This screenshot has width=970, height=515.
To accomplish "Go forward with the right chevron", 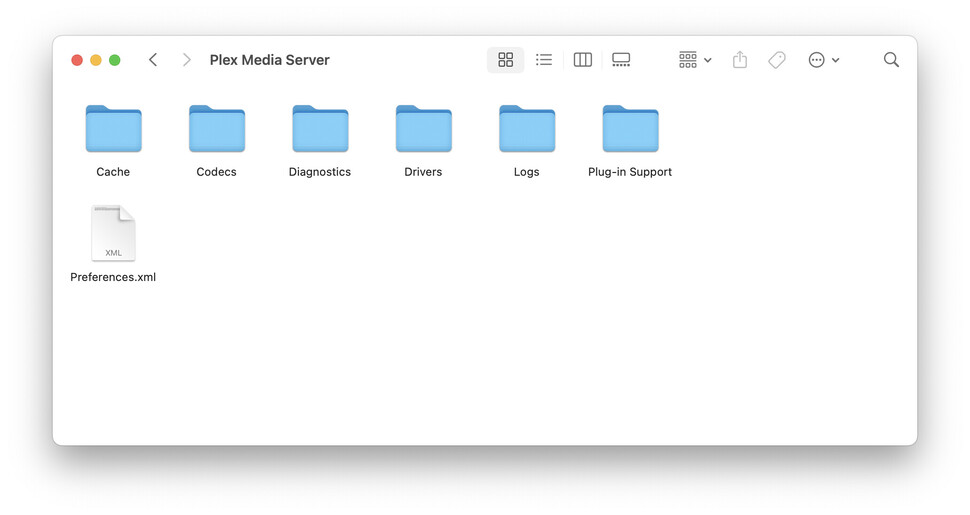I will pyautogui.click(x=186, y=59).
